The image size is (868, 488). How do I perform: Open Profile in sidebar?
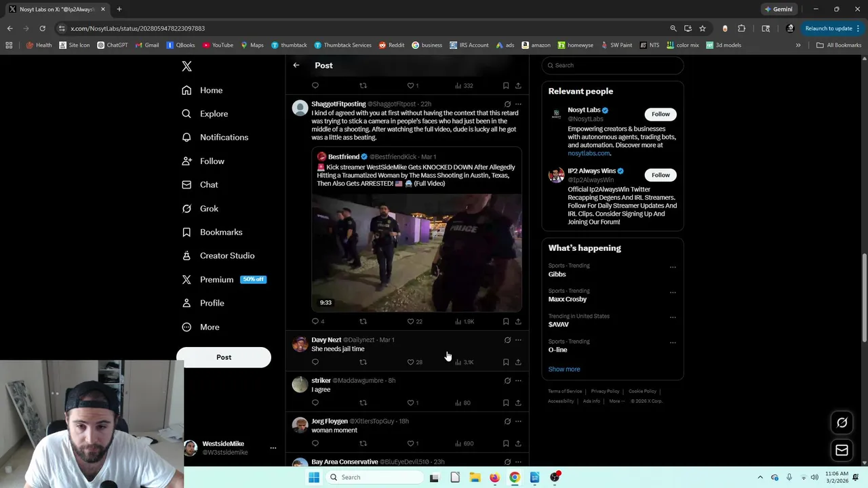(203, 303)
